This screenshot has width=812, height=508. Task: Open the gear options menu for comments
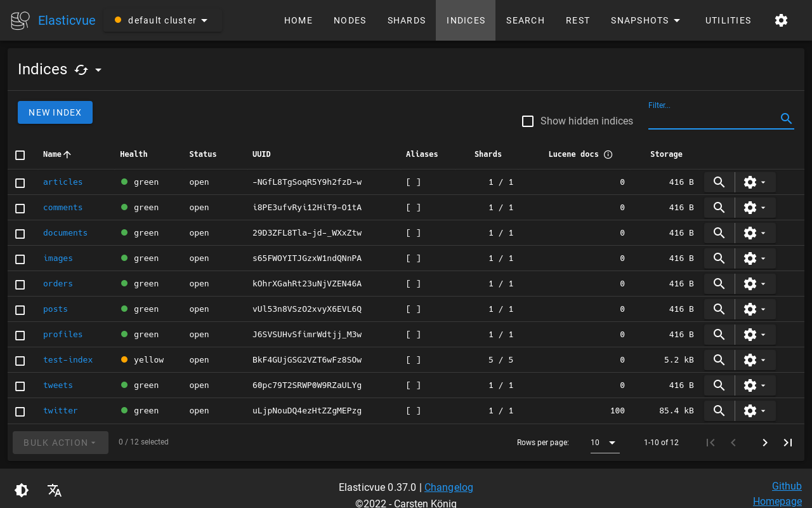click(x=756, y=208)
